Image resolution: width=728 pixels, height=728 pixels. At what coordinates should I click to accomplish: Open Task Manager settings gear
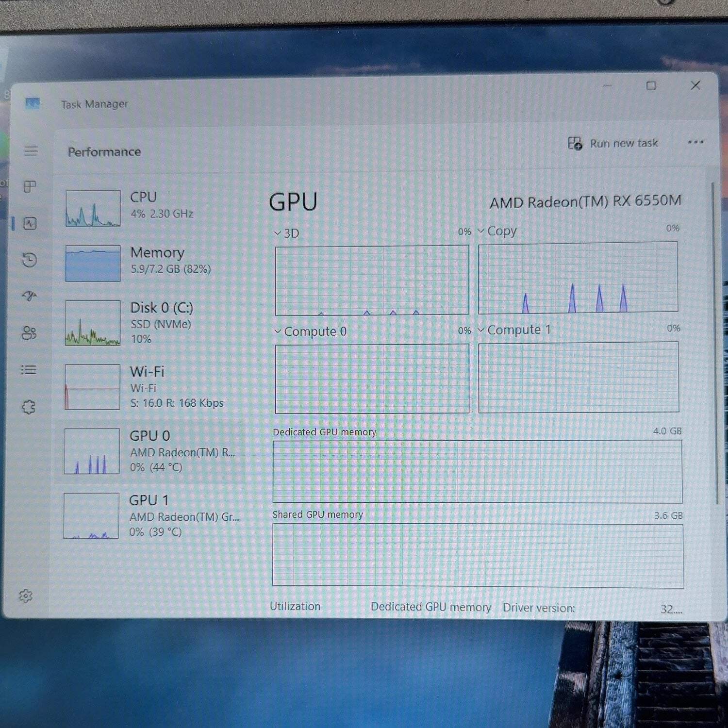(x=26, y=596)
